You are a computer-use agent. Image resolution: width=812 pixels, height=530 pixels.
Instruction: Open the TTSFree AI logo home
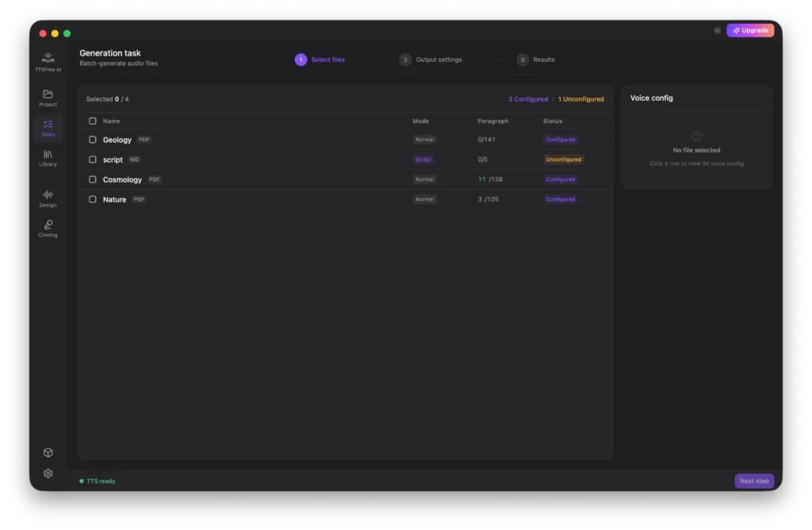click(48, 62)
